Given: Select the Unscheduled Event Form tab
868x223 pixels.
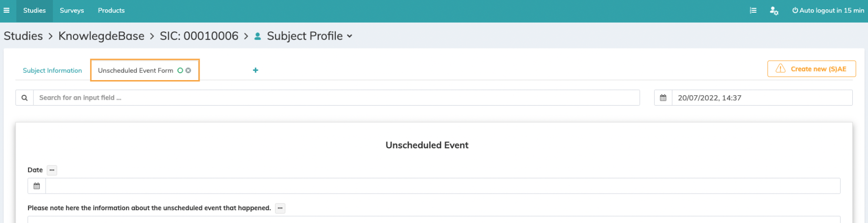Looking at the screenshot, I should (x=136, y=70).
